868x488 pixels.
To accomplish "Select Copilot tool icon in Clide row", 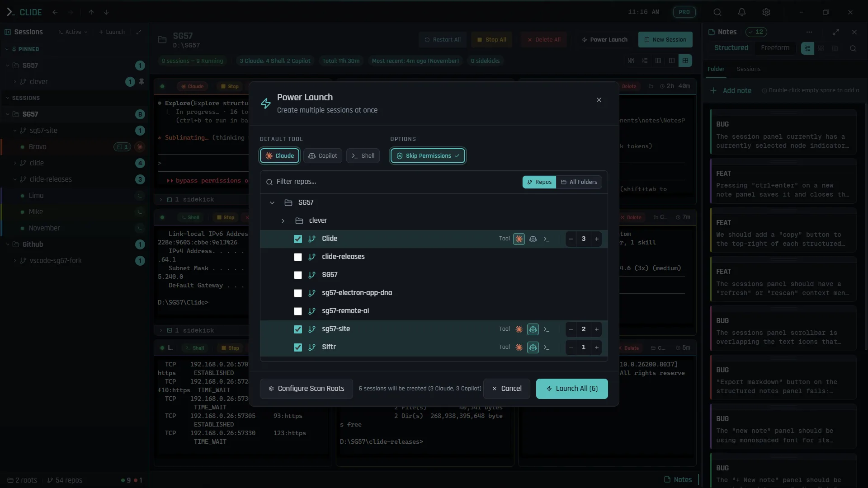I will coord(533,239).
